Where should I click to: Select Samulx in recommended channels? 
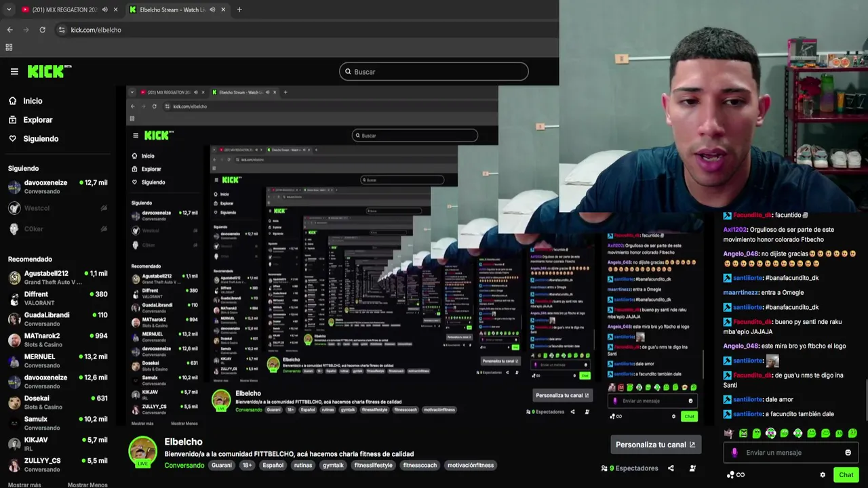(58, 423)
